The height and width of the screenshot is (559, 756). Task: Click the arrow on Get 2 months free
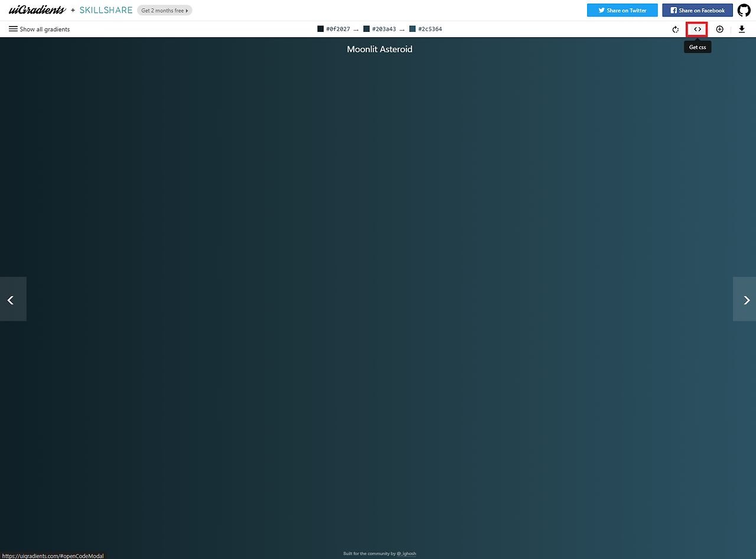pyautogui.click(x=186, y=10)
